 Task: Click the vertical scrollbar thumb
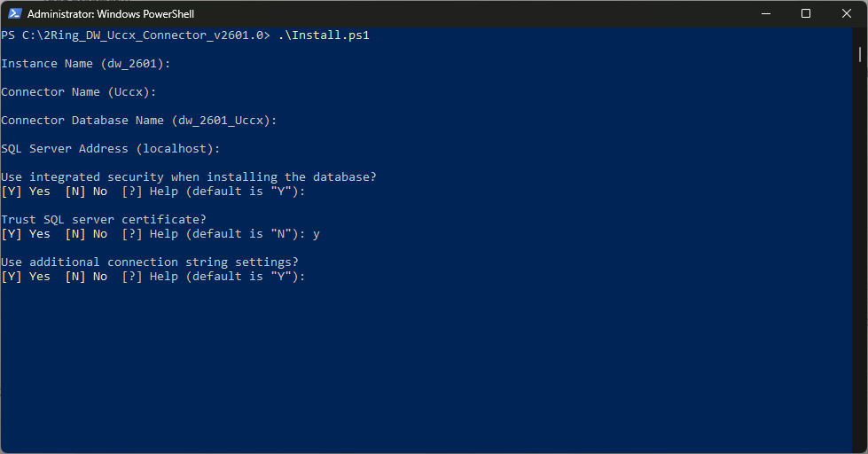tap(860, 53)
